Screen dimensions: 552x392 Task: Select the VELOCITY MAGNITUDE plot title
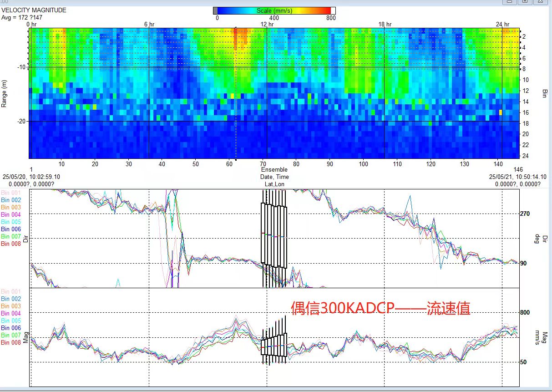tap(34, 10)
